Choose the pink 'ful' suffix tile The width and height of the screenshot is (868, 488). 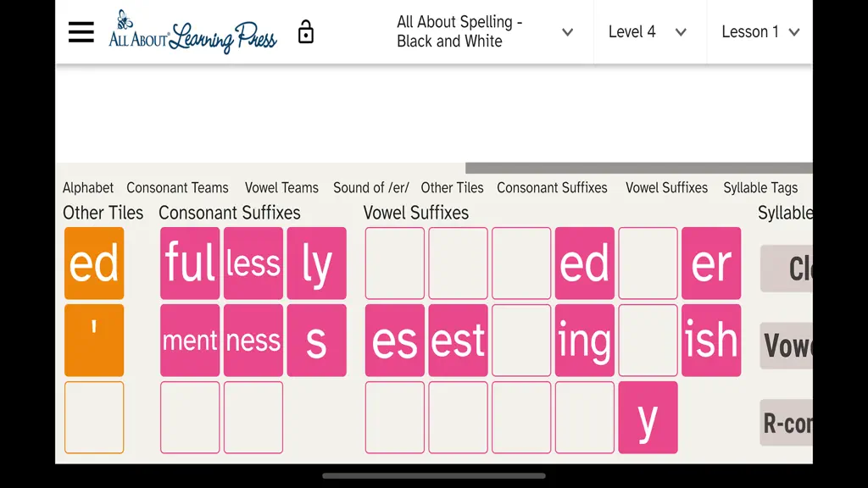pos(190,263)
